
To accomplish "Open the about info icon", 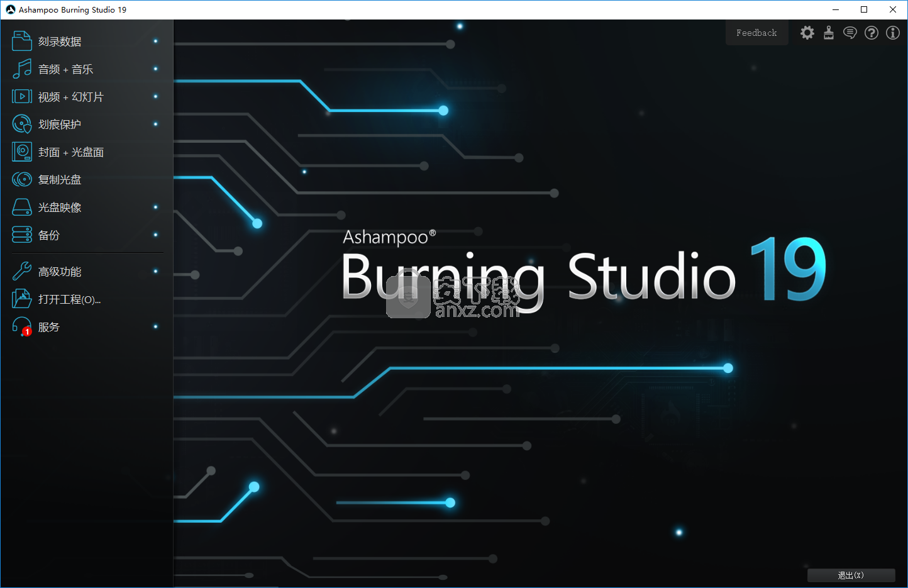I will (x=893, y=33).
